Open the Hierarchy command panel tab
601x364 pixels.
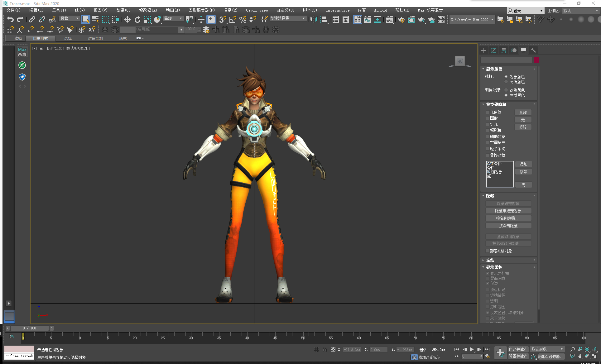(504, 50)
